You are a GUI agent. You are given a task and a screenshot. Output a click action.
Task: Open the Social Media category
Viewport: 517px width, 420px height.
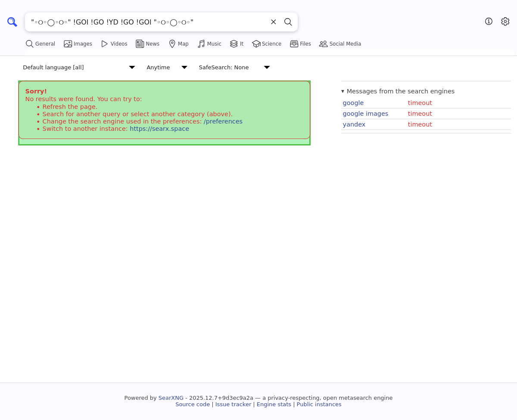click(340, 44)
